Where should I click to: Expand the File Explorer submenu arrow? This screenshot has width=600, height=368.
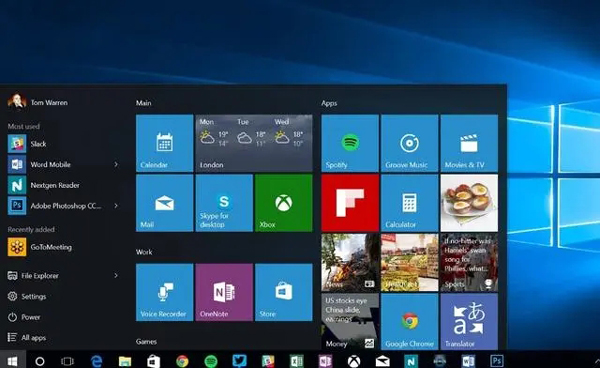[x=116, y=275]
